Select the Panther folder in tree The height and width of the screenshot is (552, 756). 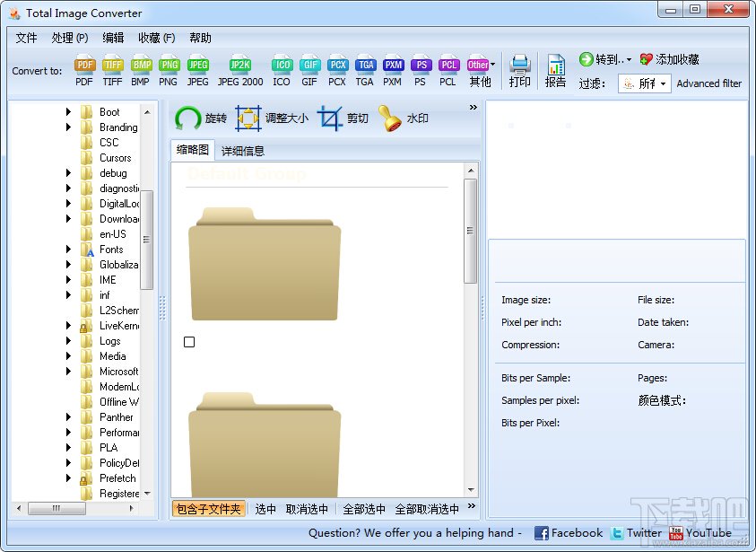(117, 417)
